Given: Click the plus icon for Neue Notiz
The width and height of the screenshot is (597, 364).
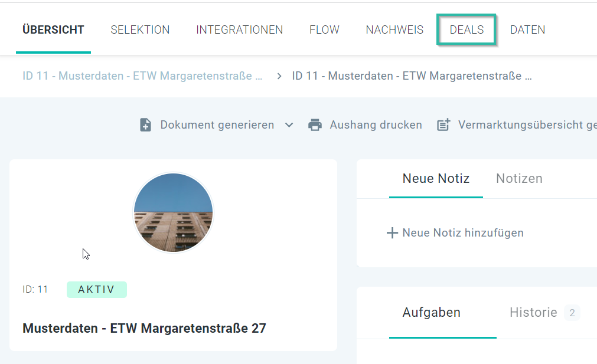Looking at the screenshot, I should [392, 233].
